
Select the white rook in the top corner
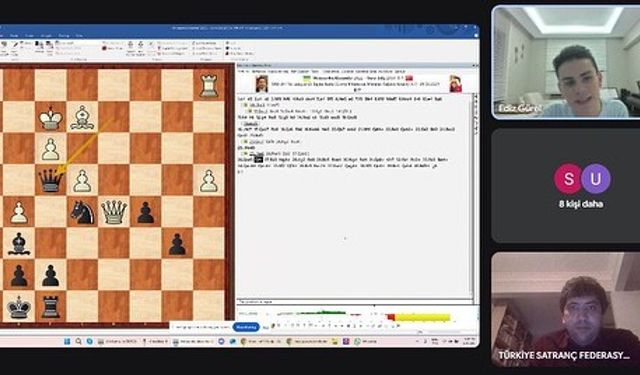[209, 85]
